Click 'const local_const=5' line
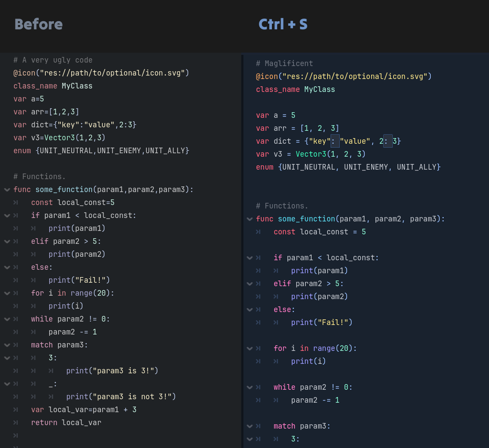 pyautogui.click(x=73, y=203)
